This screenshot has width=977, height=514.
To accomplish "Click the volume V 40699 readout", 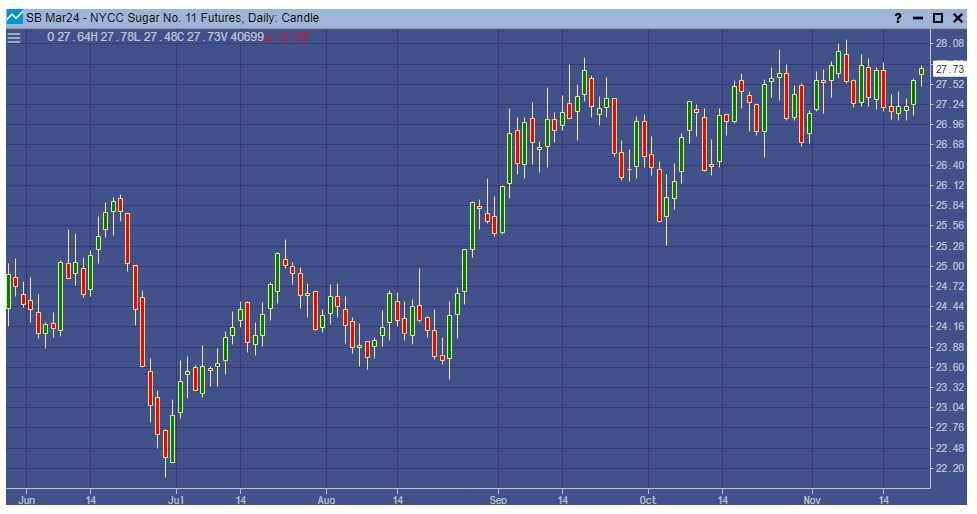I will pos(242,37).
